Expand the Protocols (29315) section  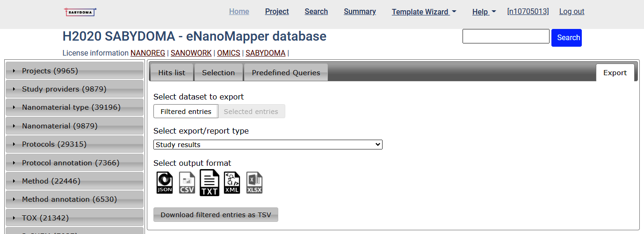click(74, 144)
